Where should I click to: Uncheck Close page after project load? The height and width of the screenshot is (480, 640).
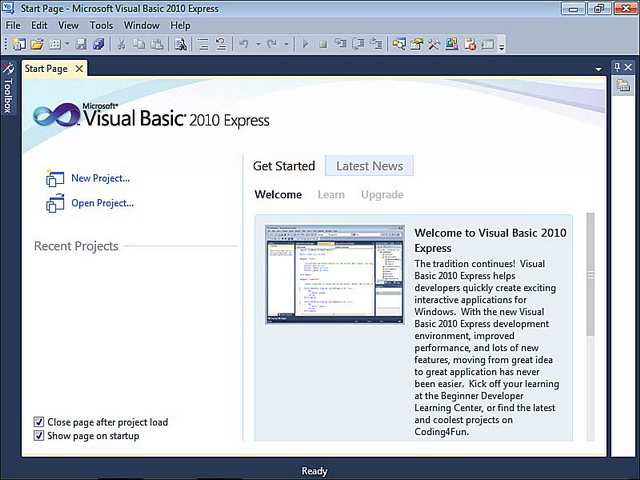pos(39,422)
